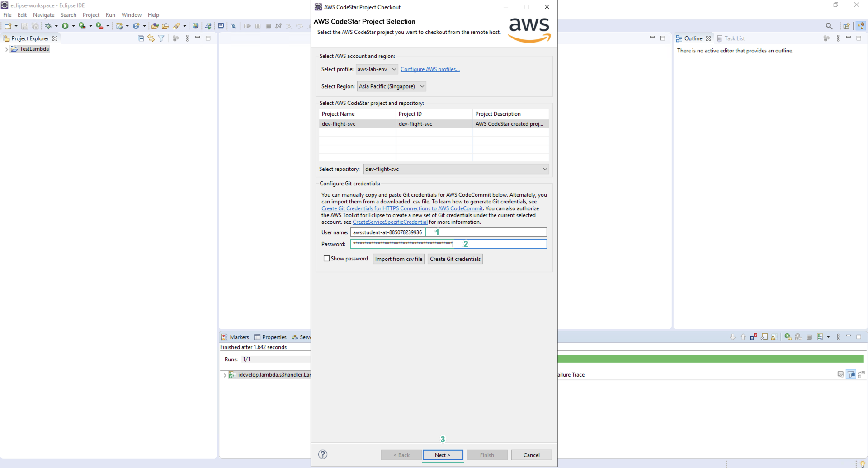The width and height of the screenshot is (868, 468).
Task: Select the Java EE perspective icon
Action: tap(861, 26)
